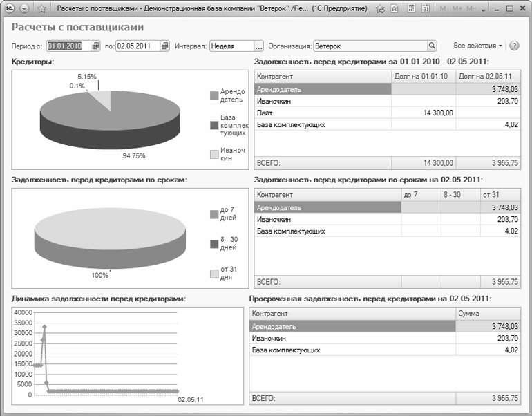The height and width of the screenshot is (416, 532).
Task: Click ВСЕГО total 3 955,75 in overdue table
Action: 488,398
